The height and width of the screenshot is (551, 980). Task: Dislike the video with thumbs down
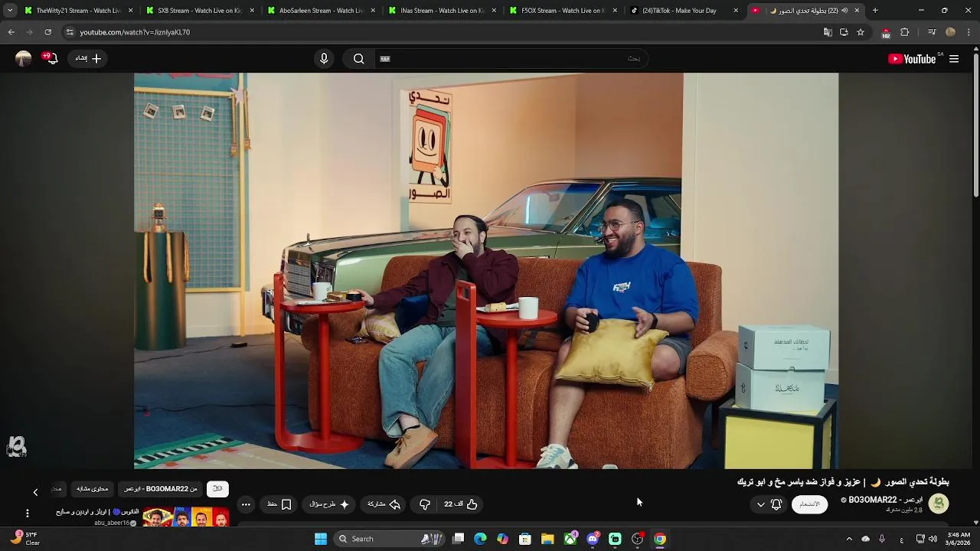tap(425, 504)
